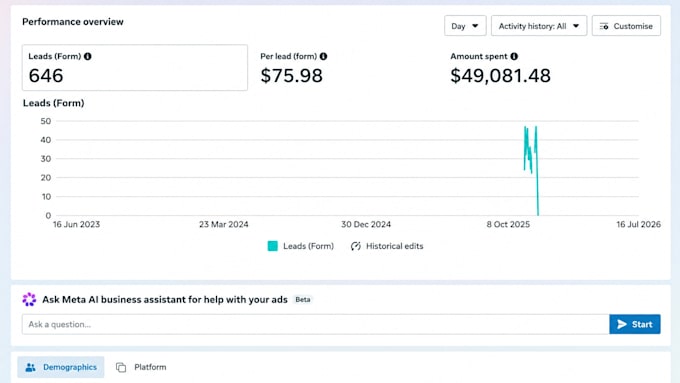The height and width of the screenshot is (383, 680).
Task: Click the 23 Mar 2024 axis label
Action: [224, 224]
